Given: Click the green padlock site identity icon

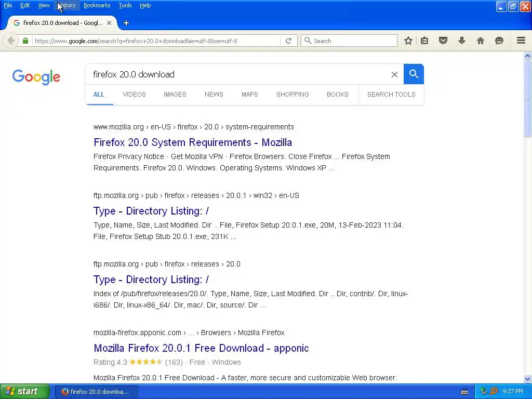Looking at the screenshot, I should click(25, 41).
